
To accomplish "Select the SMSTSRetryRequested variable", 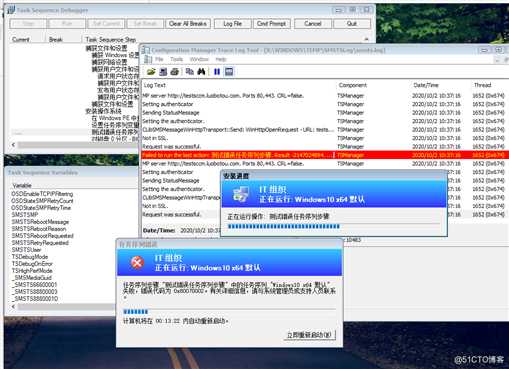I will tap(40, 243).
